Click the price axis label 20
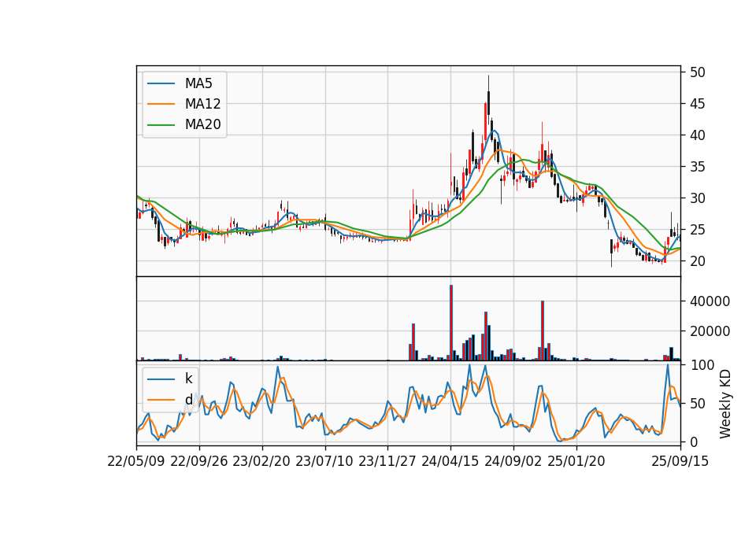Screen dimensions: 756x543 (697, 261)
